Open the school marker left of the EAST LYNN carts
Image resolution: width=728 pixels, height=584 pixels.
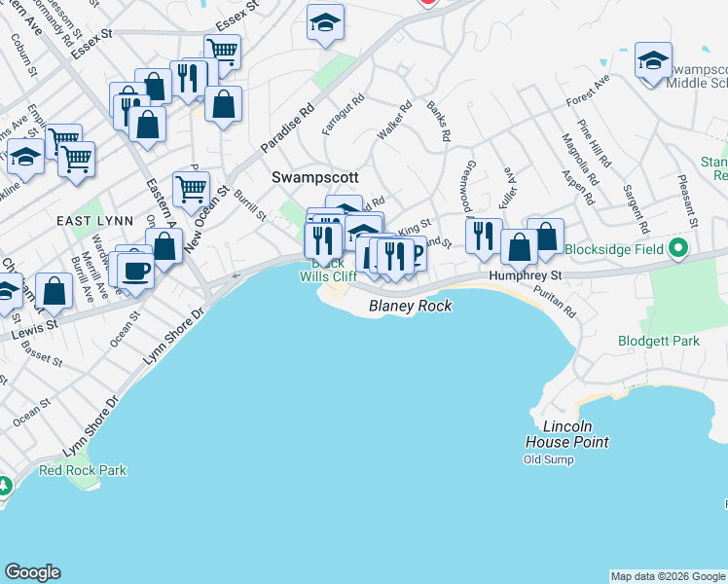point(26,157)
